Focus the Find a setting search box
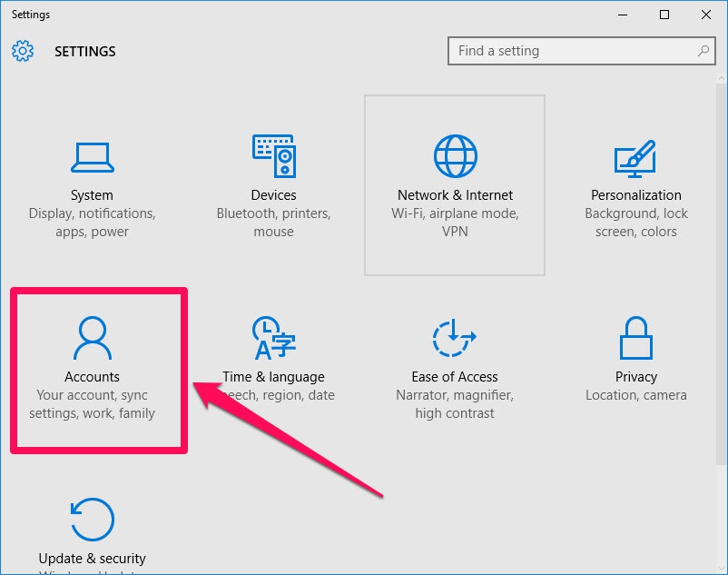Image resolution: width=728 pixels, height=575 pixels. pos(581,51)
